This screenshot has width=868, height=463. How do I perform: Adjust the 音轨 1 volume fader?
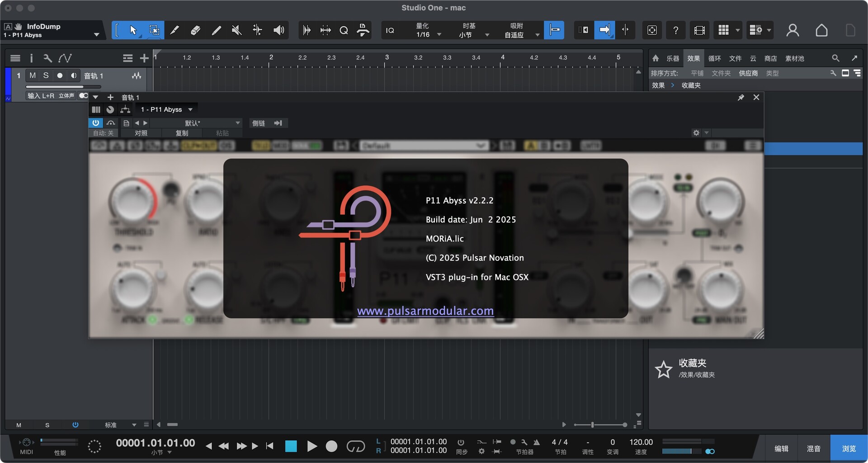[x=63, y=87]
